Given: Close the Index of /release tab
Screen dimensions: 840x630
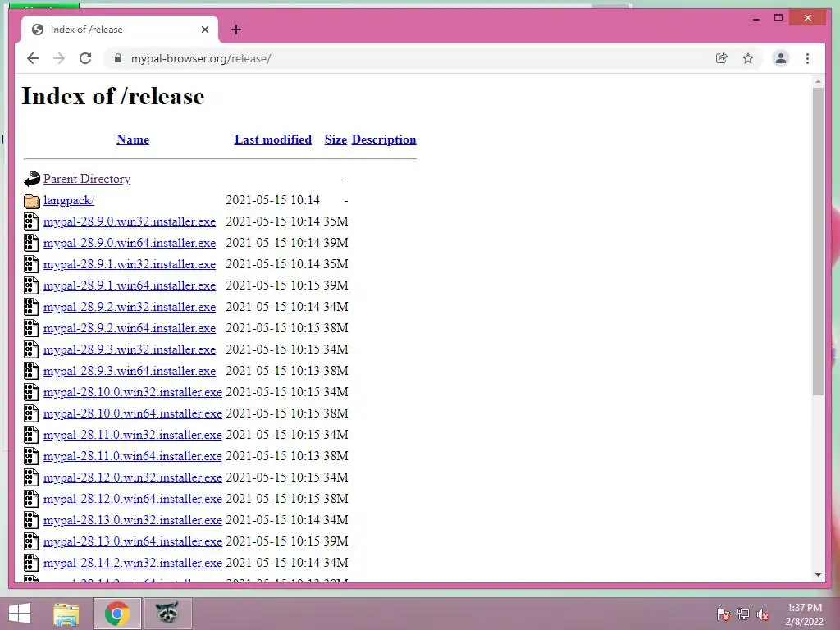Looking at the screenshot, I should [204, 30].
